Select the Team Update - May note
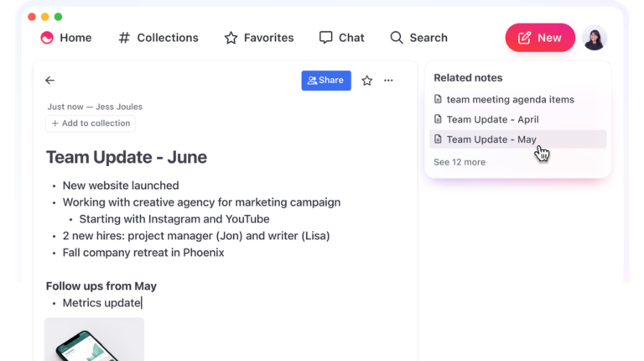 point(491,139)
